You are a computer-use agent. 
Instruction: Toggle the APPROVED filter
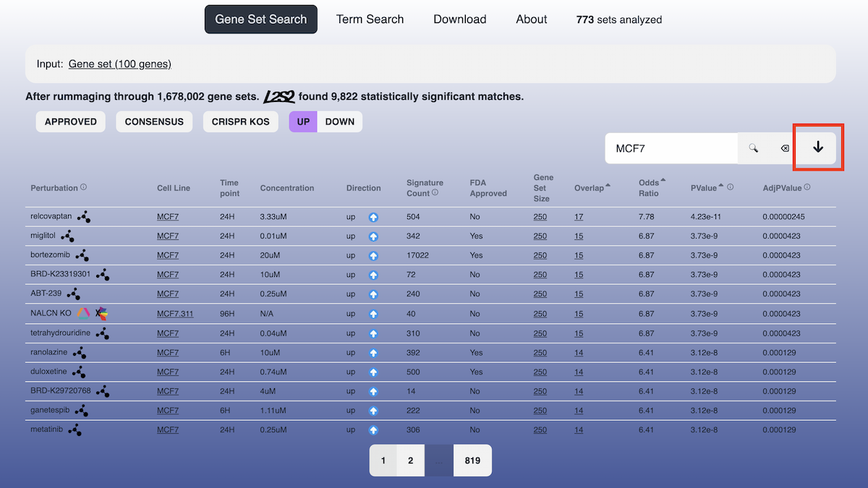coord(71,121)
